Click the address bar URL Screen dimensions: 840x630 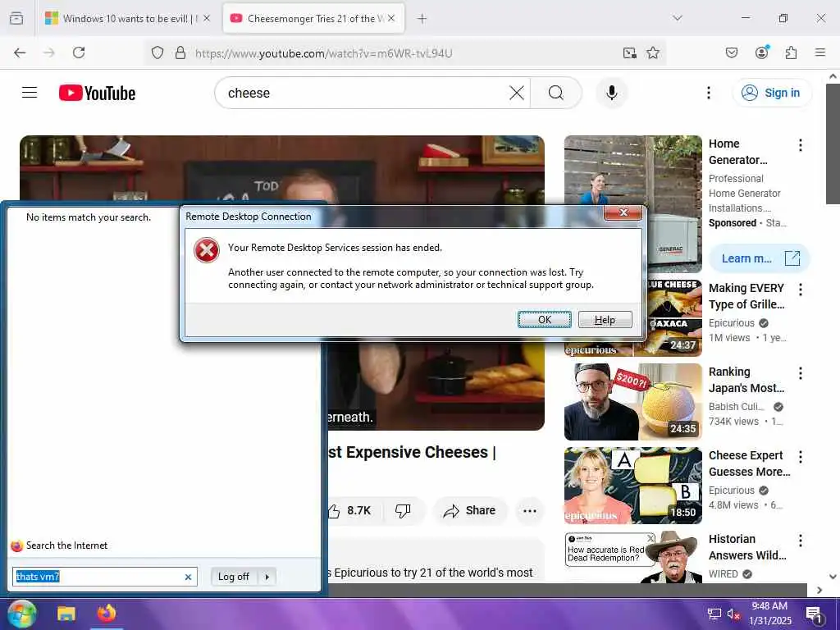point(323,53)
